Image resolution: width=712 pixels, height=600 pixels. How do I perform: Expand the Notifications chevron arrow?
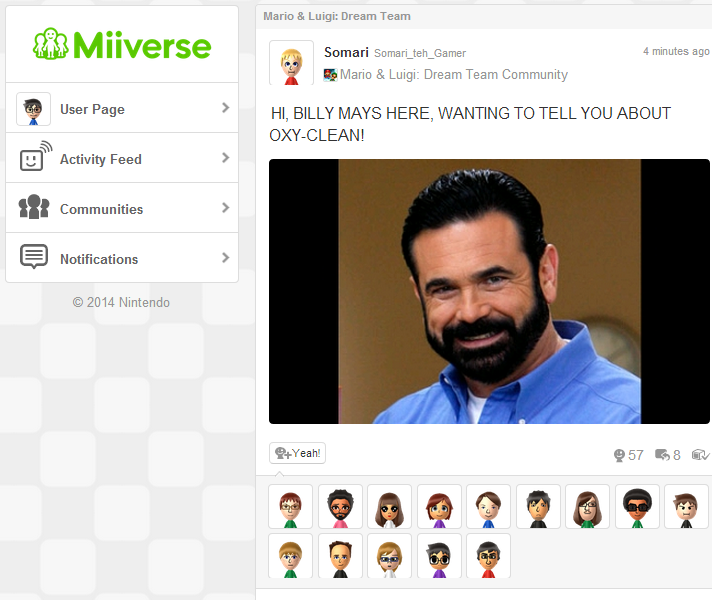point(225,258)
